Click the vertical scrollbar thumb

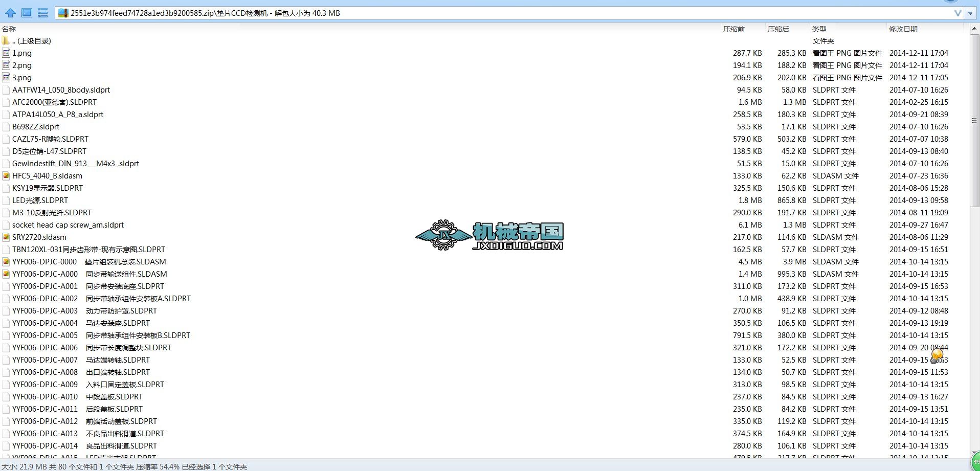point(974,121)
